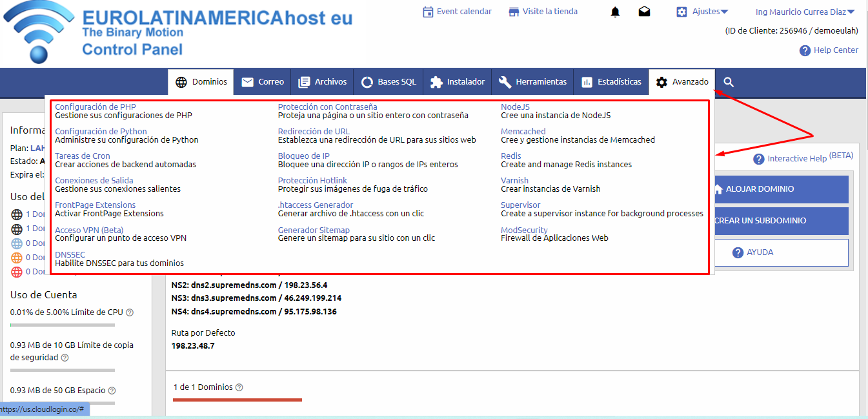Open NodeJS menu entry
This screenshot has height=419, width=868.
click(515, 107)
